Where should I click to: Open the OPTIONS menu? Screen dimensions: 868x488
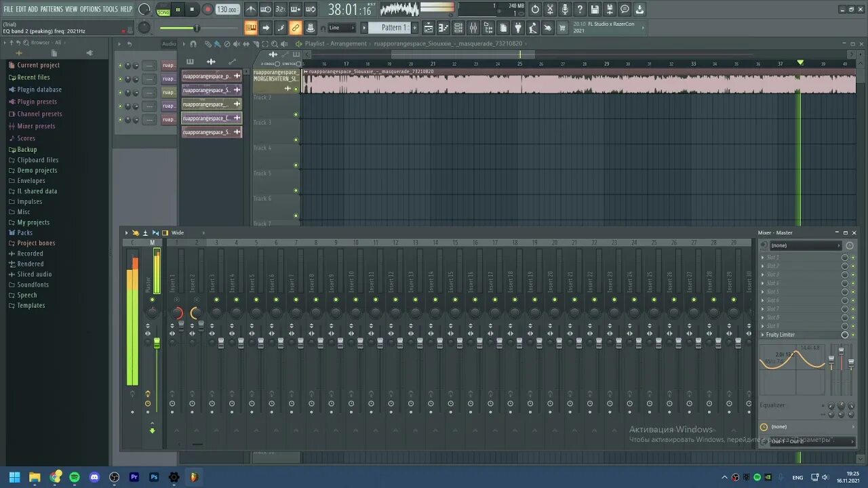click(90, 9)
